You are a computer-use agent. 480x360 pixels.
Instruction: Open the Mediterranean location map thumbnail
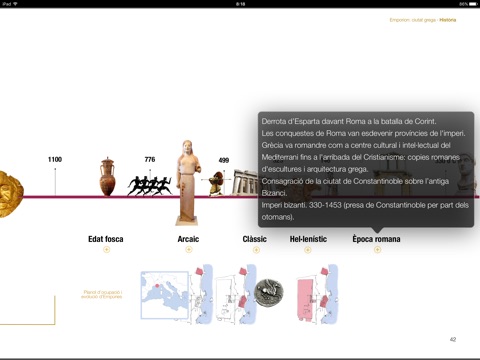[x=165, y=295]
